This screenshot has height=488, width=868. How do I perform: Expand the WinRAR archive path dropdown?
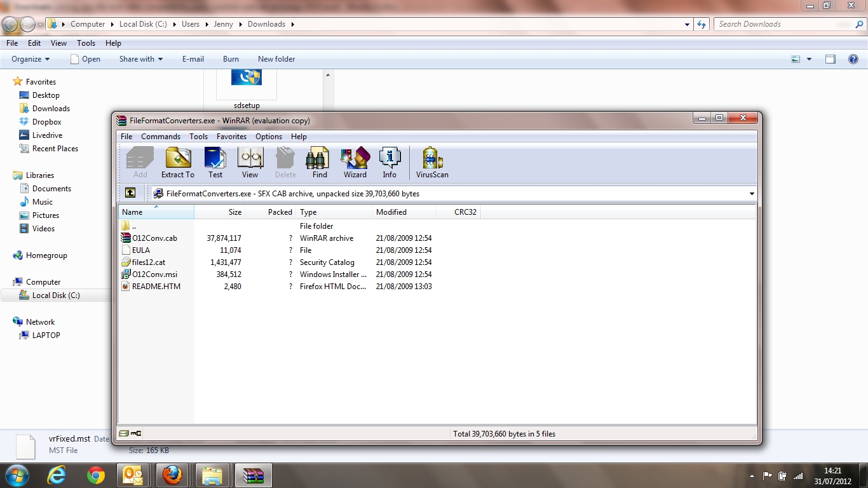[752, 194]
